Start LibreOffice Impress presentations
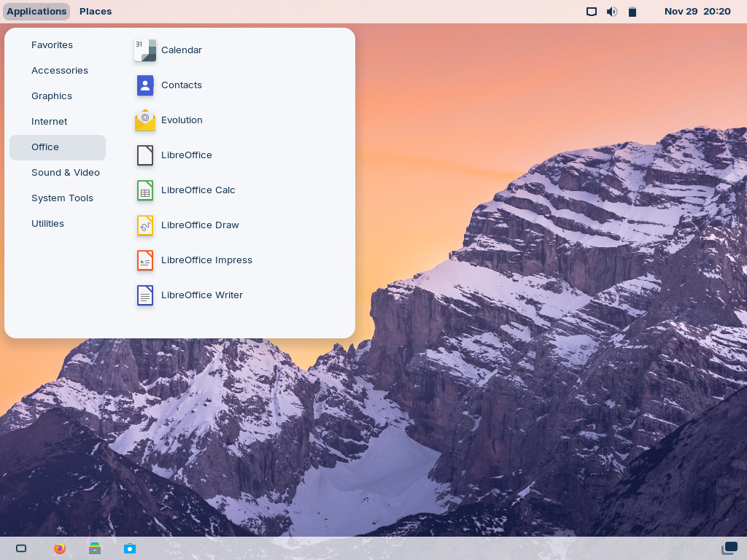 click(206, 260)
